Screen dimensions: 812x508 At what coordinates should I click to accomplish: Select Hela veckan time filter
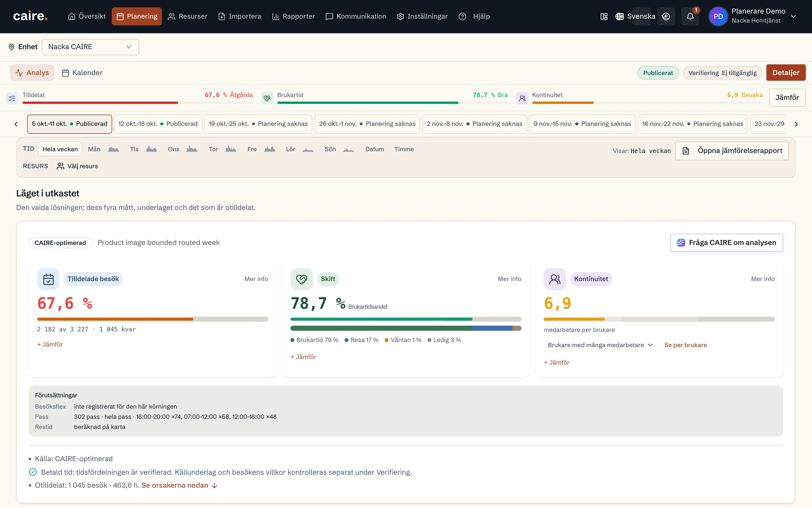coord(60,149)
